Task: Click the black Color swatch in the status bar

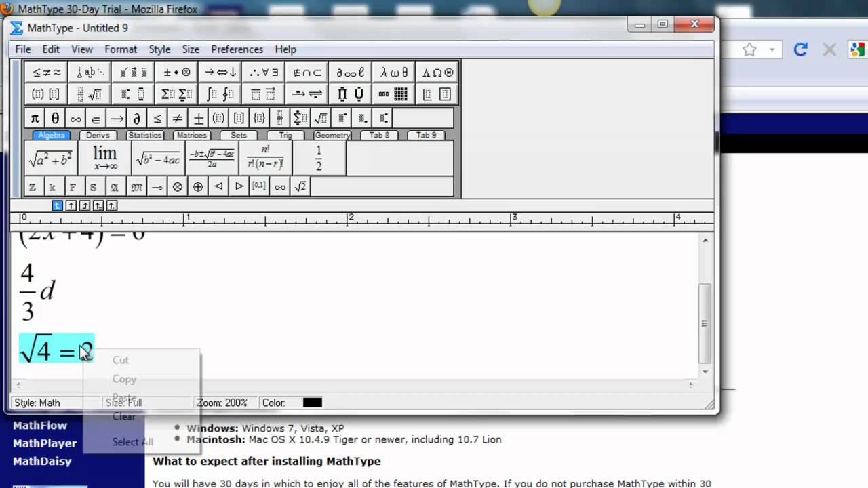Action: [x=312, y=403]
